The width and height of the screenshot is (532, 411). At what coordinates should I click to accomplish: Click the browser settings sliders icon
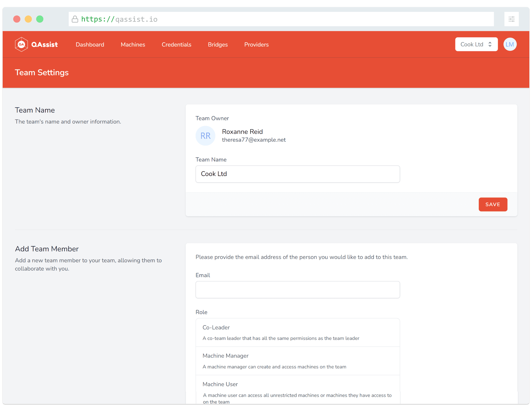(511, 19)
